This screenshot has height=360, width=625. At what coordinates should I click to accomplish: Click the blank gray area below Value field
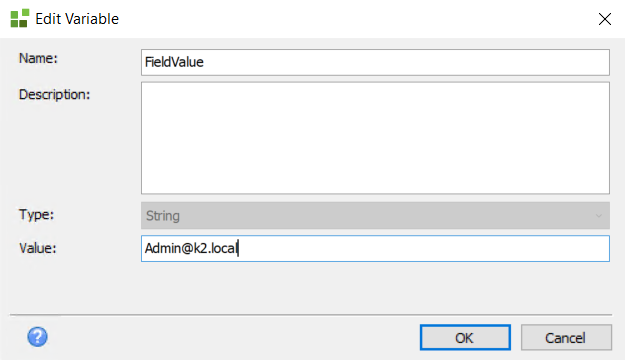pos(311,288)
